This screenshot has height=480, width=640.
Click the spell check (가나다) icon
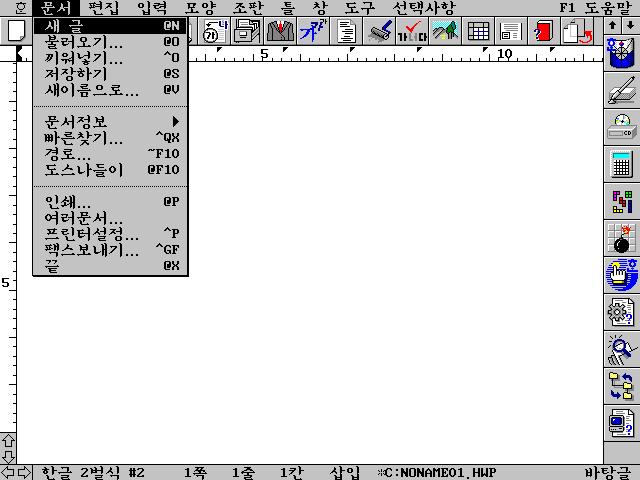412,31
